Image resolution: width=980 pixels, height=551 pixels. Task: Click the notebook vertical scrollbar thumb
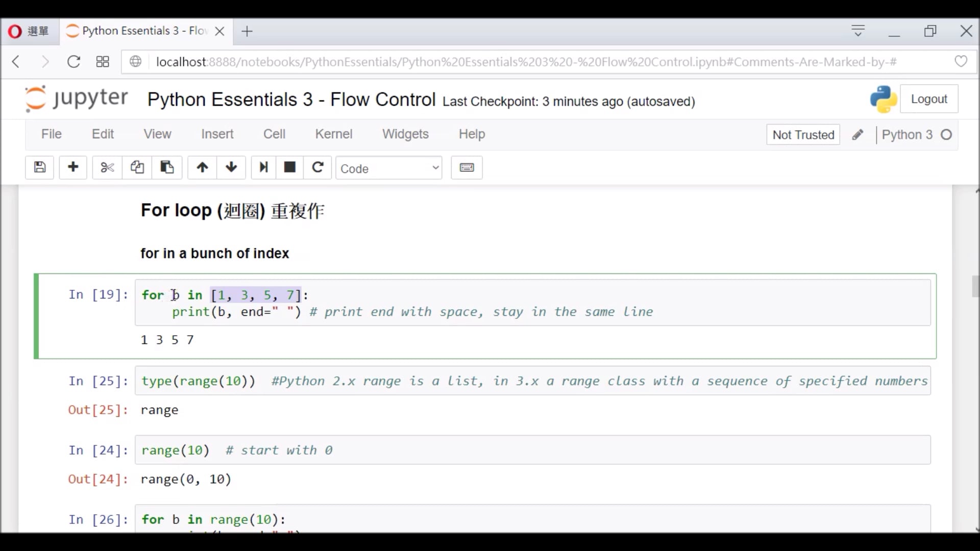click(975, 286)
